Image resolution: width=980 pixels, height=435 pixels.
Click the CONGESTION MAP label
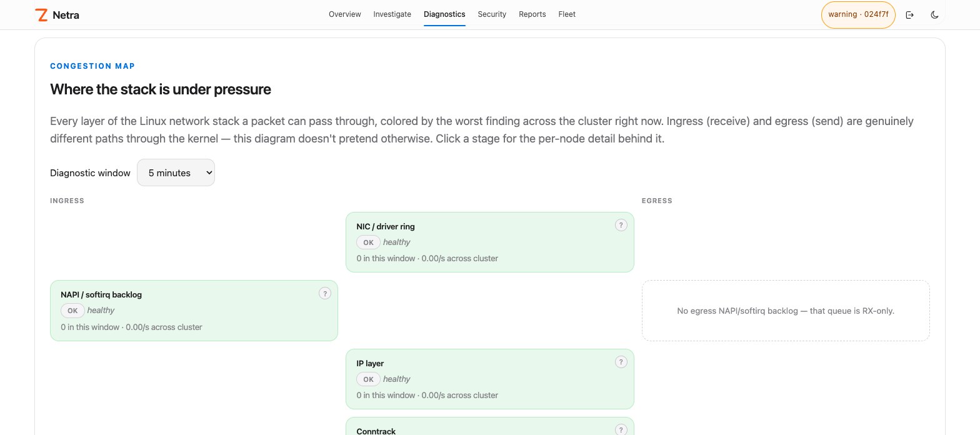point(92,66)
